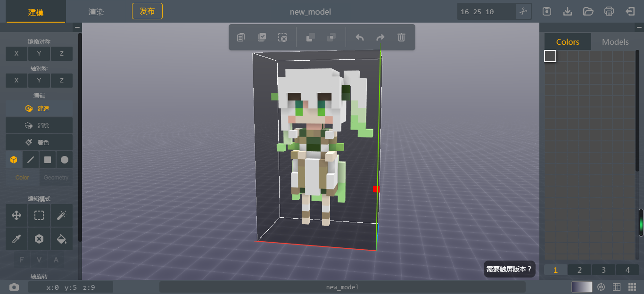Toggle mirror symmetry X

[17, 54]
